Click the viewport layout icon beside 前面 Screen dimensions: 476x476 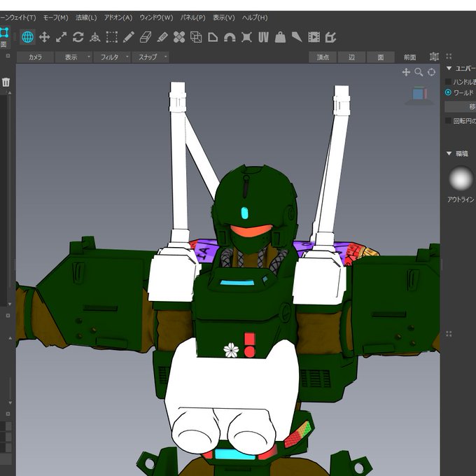434,57
